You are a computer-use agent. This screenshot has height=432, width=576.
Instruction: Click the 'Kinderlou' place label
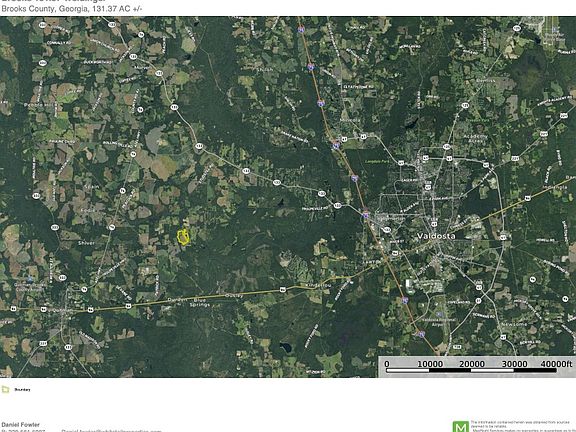coord(318,285)
